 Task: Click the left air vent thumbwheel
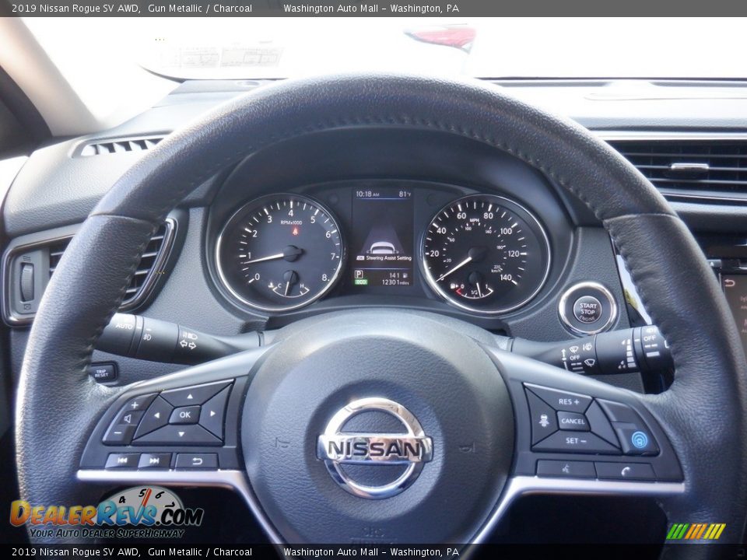pyautogui.click(x=26, y=283)
